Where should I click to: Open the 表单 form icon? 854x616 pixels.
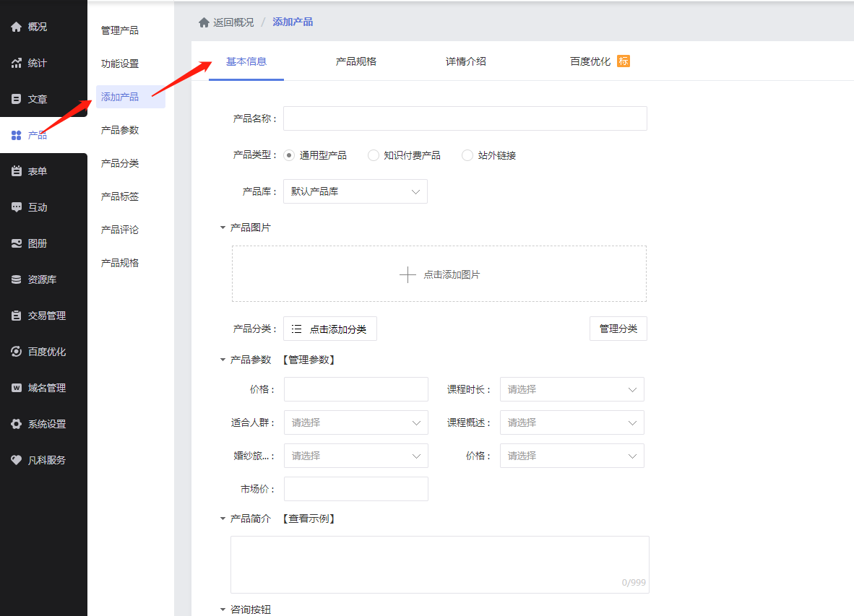(16, 171)
